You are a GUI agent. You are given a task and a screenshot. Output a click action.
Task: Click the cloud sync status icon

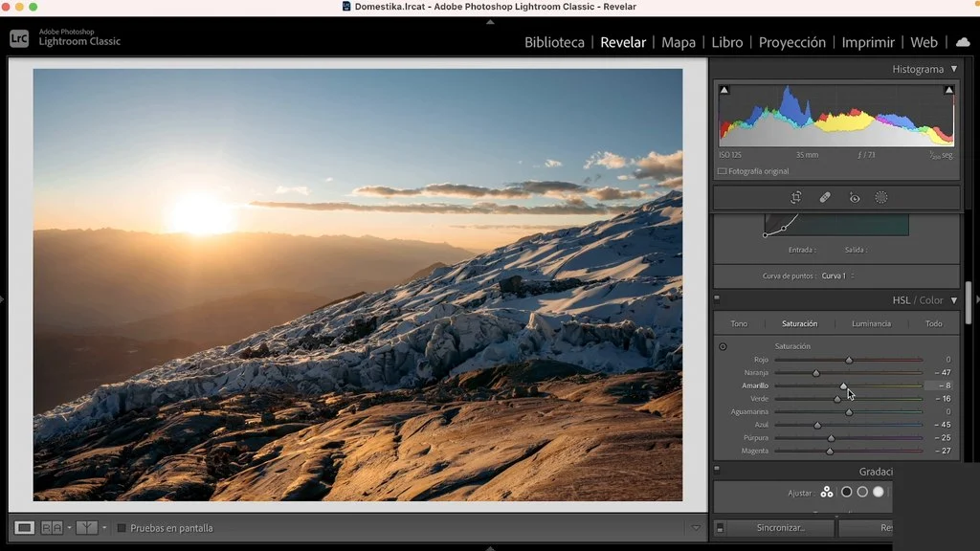pos(963,42)
